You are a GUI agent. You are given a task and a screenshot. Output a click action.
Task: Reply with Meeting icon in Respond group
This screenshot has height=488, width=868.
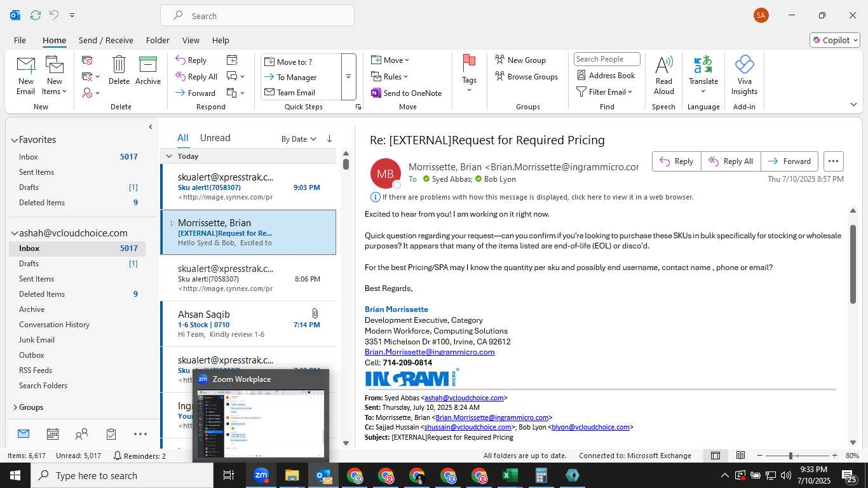click(x=232, y=60)
